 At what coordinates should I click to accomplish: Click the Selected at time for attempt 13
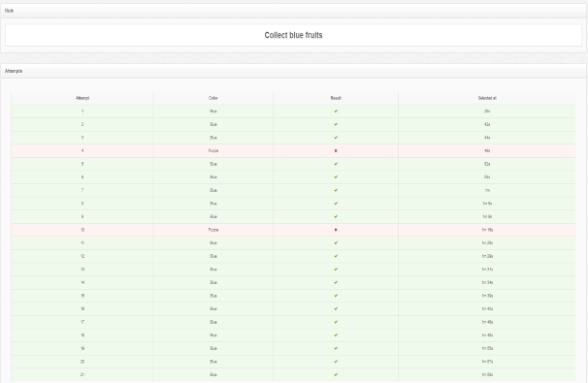coord(487,270)
